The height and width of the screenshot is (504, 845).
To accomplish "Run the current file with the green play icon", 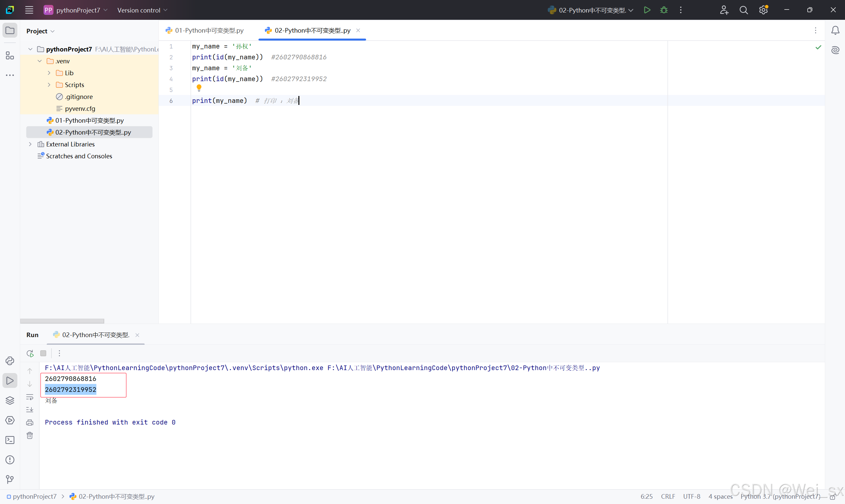I will tap(647, 10).
